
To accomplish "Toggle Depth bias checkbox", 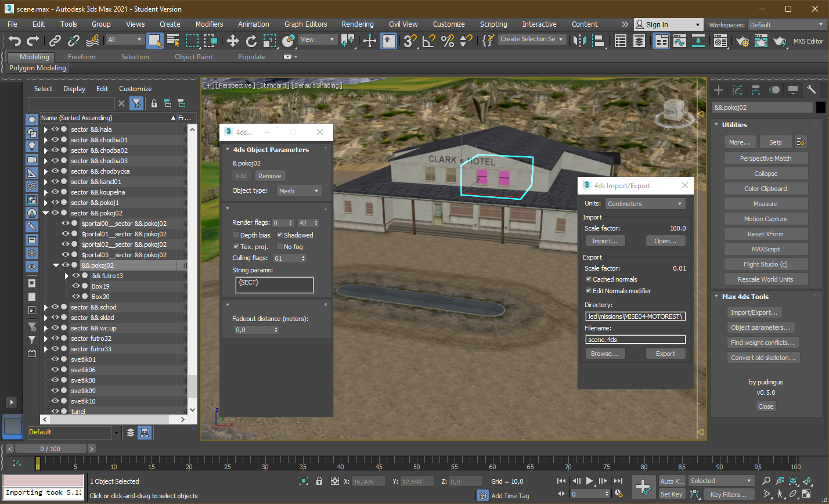I will click(x=236, y=235).
